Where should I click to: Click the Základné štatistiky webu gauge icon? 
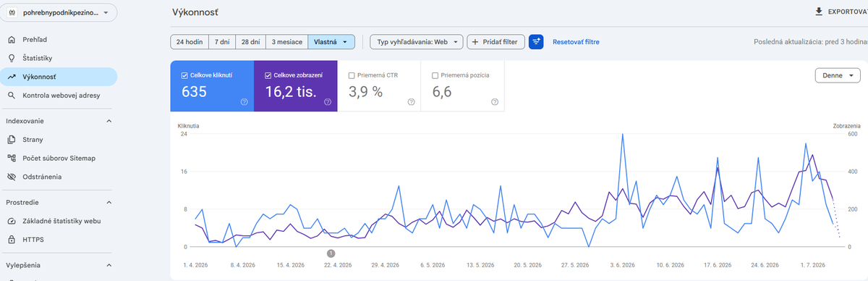tap(11, 221)
